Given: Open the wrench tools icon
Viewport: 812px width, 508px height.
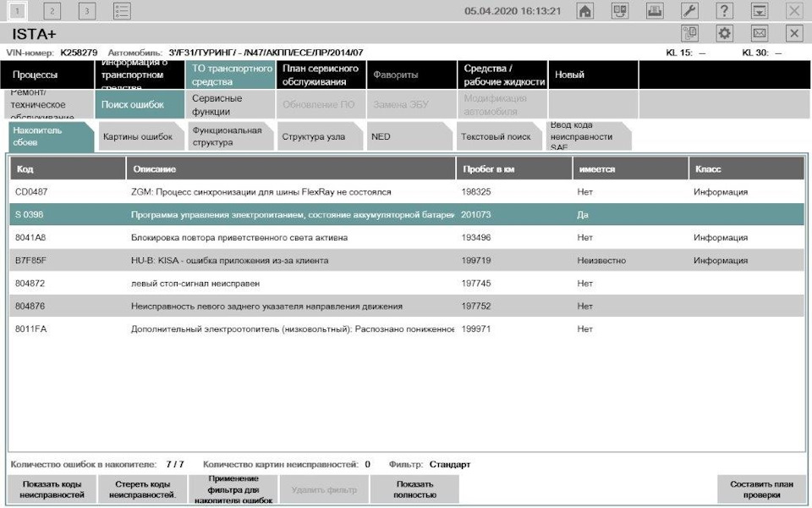Looking at the screenshot, I should (690, 11).
